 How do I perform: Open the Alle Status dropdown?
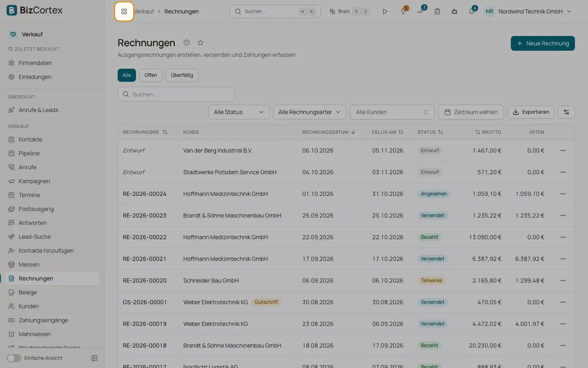coord(239,112)
